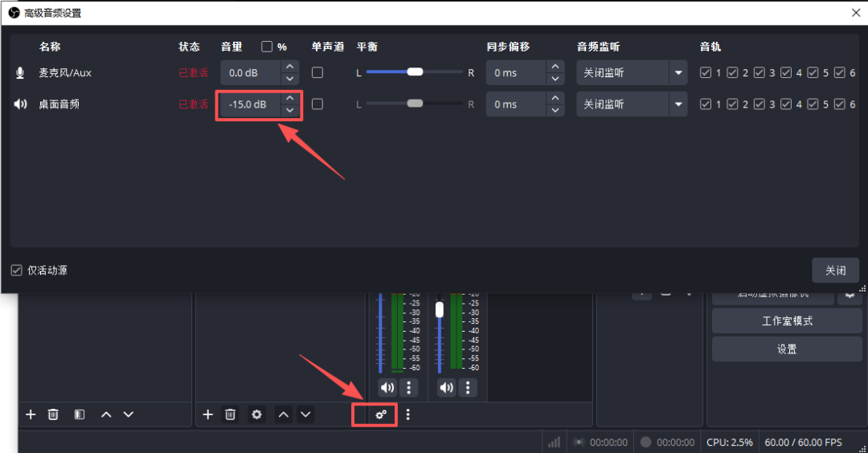Toggle track 2 for 桌面音频
The height and width of the screenshot is (453, 868).
[732, 104]
